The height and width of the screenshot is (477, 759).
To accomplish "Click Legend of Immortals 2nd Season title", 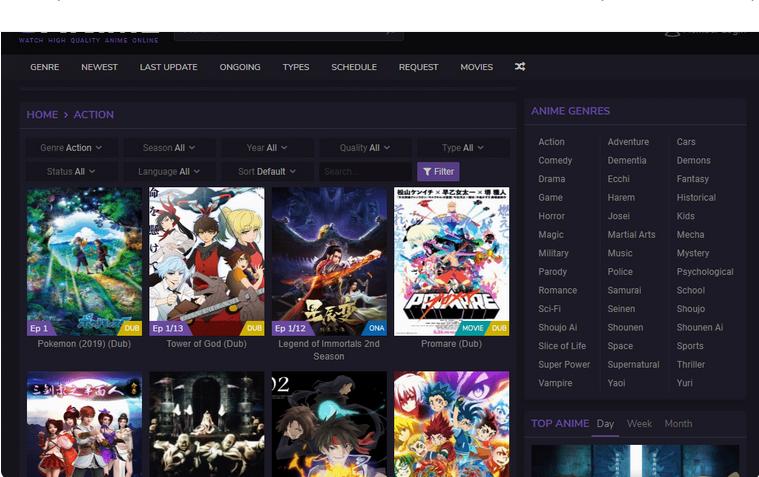I will click(329, 350).
